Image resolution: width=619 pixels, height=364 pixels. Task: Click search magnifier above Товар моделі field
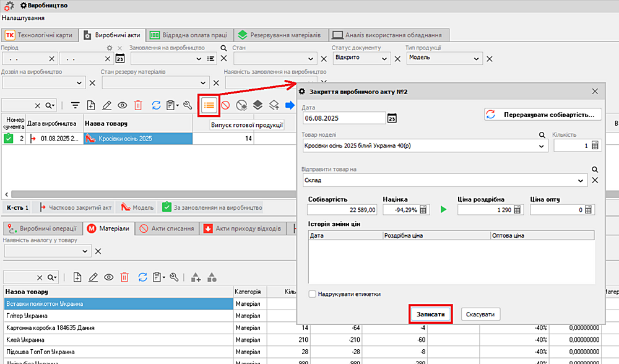(x=542, y=135)
